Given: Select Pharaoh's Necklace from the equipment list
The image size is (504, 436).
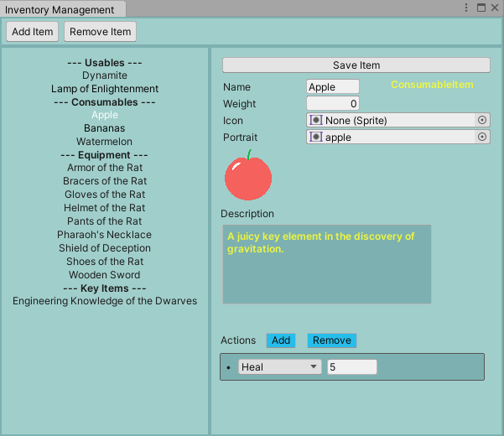Looking at the screenshot, I should pyautogui.click(x=105, y=235).
